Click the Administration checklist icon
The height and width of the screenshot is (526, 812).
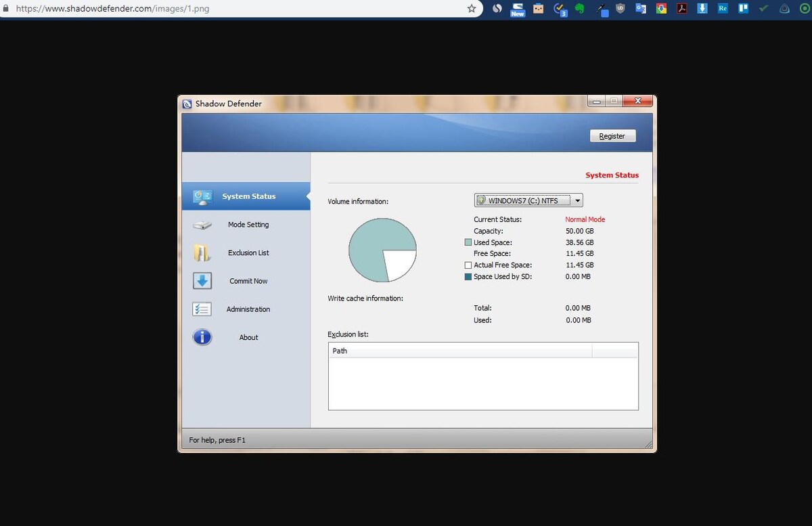click(x=202, y=309)
